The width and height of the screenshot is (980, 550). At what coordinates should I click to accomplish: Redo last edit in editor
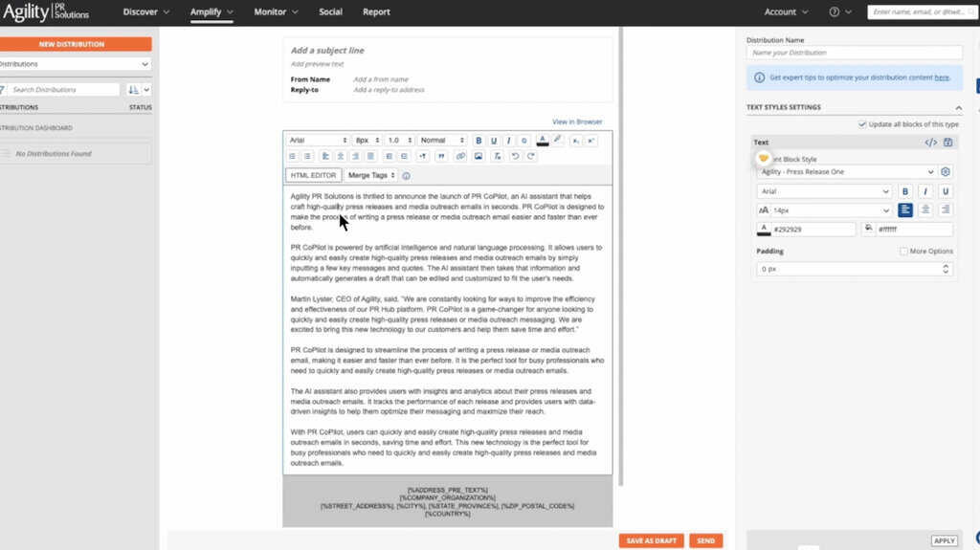click(530, 156)
